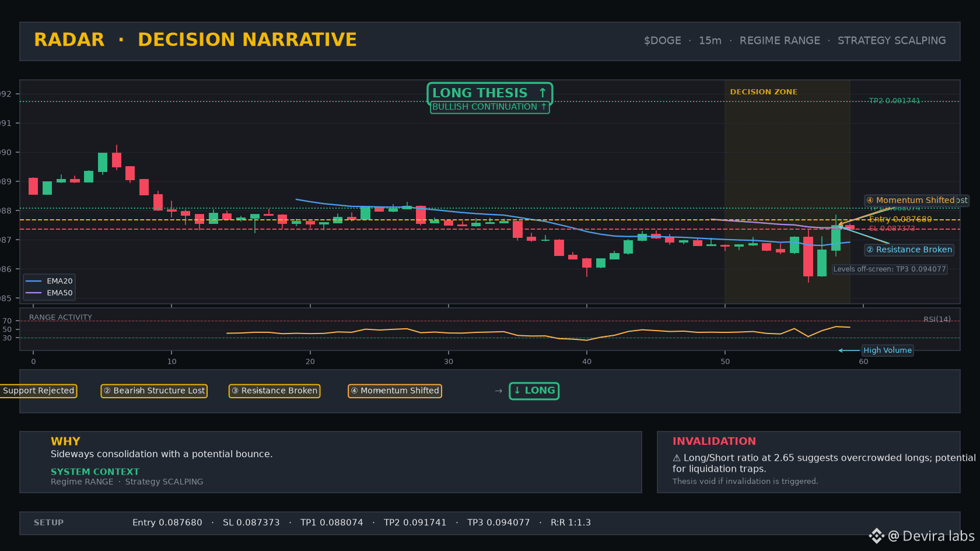Image resolution: width=980 pixels, height=551 pixels.
Task: Click the Momentum Shifted step chip
Action: (x=395, y=391)
